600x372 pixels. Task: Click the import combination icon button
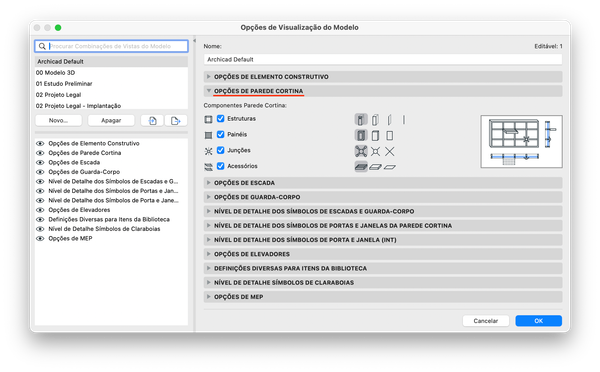pyautogui.click(x=152, y=121)
